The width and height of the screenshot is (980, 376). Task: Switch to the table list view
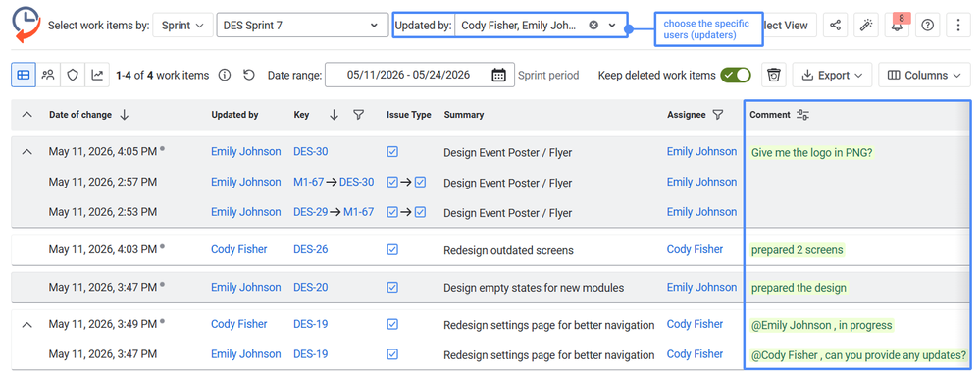[24, 75]
